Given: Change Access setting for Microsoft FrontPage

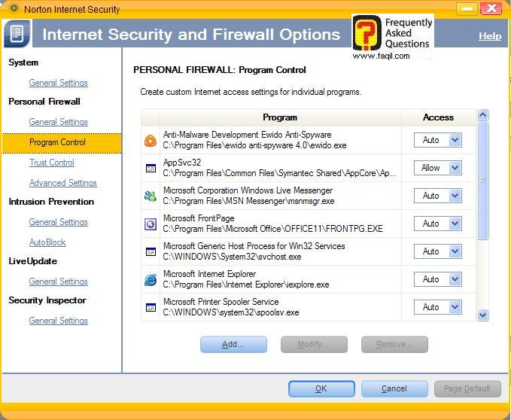Looking at the screenshot, I should [x=455, y=224].
